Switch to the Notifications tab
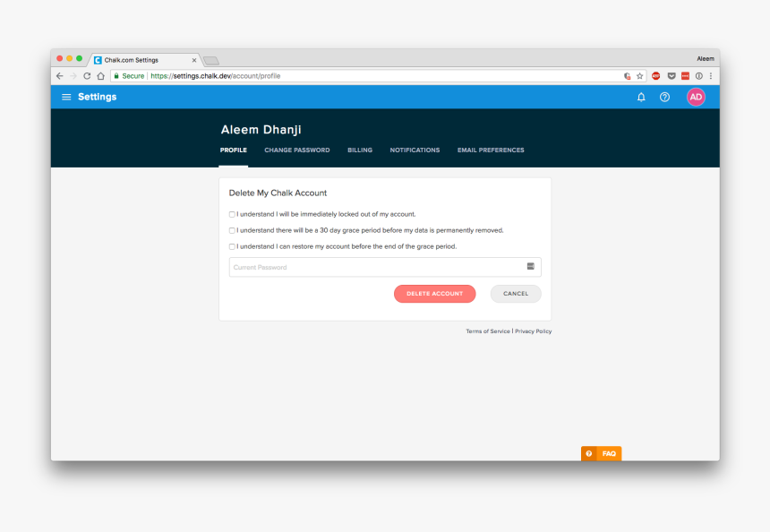 tap(415, 150)
